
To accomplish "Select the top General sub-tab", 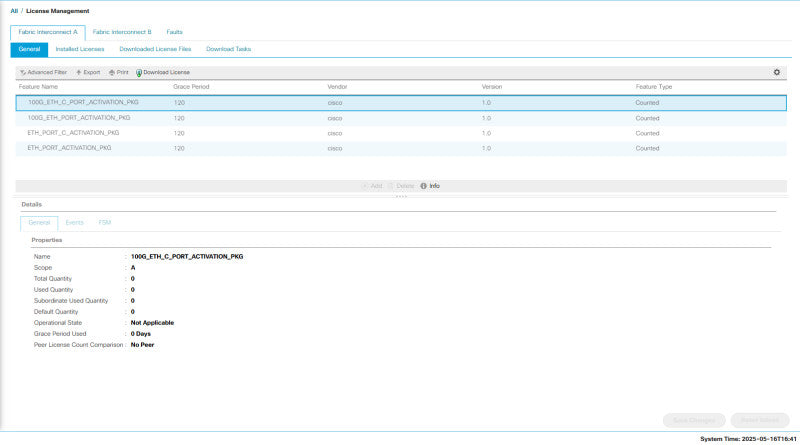I will click(x=29, y=50).
